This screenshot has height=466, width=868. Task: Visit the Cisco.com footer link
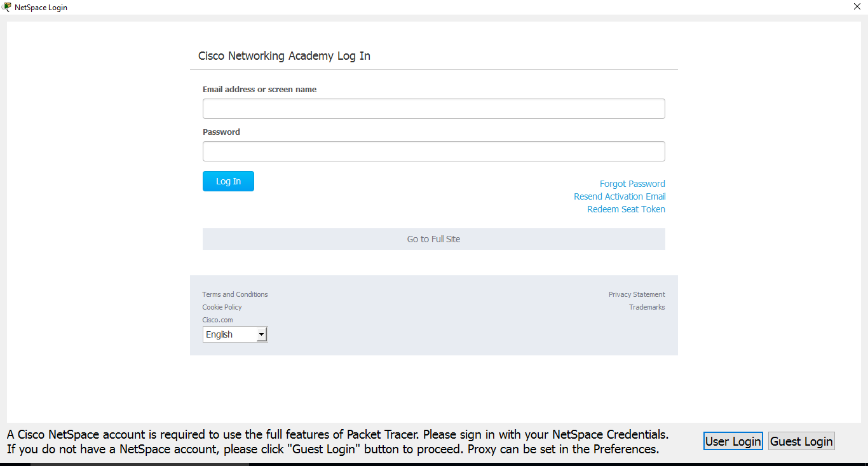click(217, 320)
